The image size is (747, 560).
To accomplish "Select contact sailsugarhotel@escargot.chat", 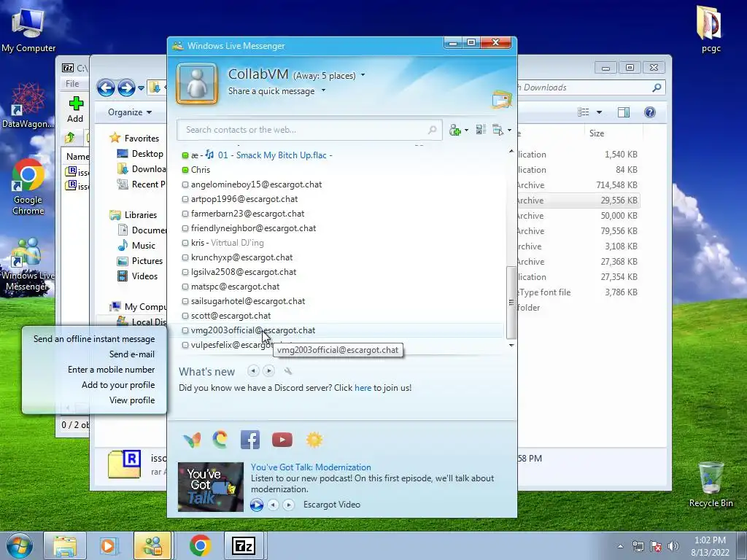I will point(248,301).
